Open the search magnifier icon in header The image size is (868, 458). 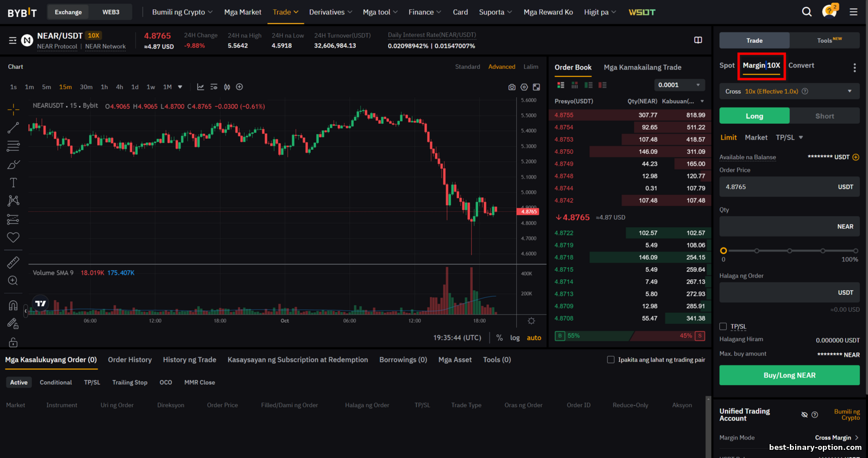click(x=807, y=12)
